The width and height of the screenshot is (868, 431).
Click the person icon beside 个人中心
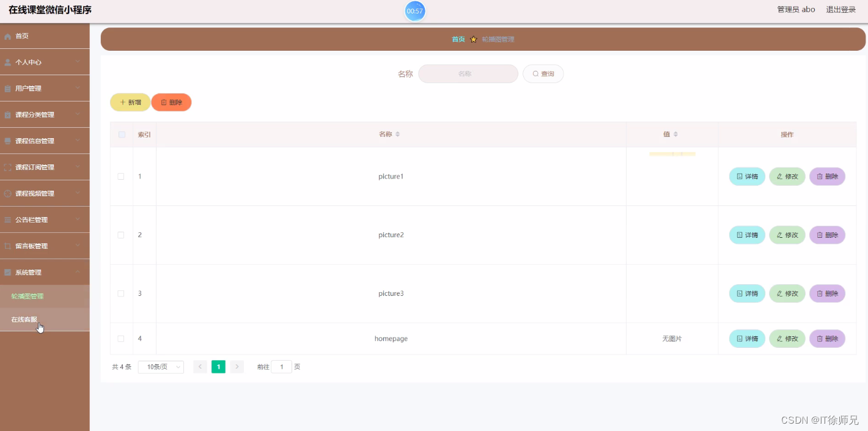click(x=8, y=62)
